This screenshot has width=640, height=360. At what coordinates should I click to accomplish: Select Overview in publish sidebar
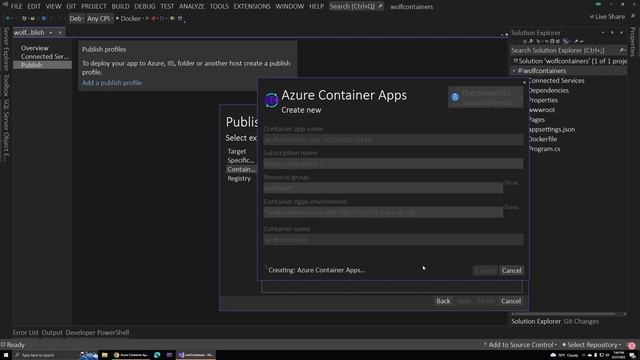(x=35, y=48)
